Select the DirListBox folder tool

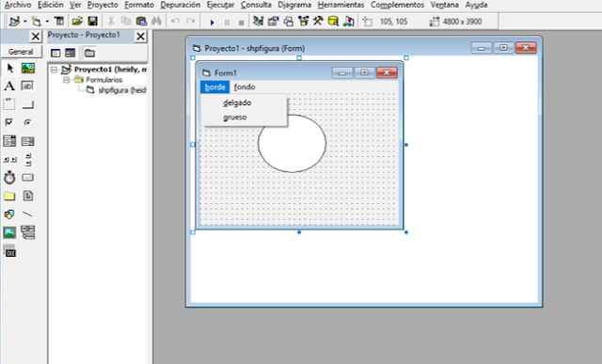click(x=9, y=197)
